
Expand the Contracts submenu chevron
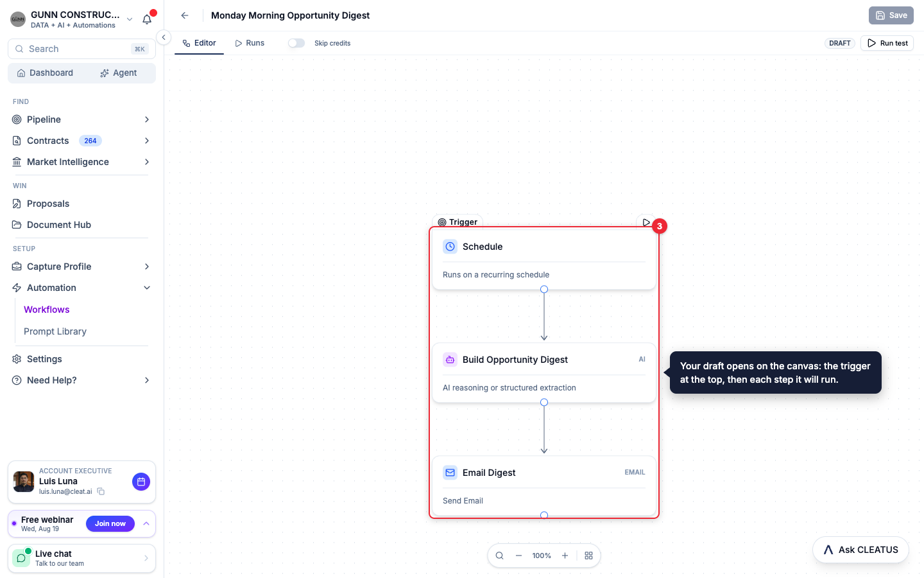pos(147,141)
